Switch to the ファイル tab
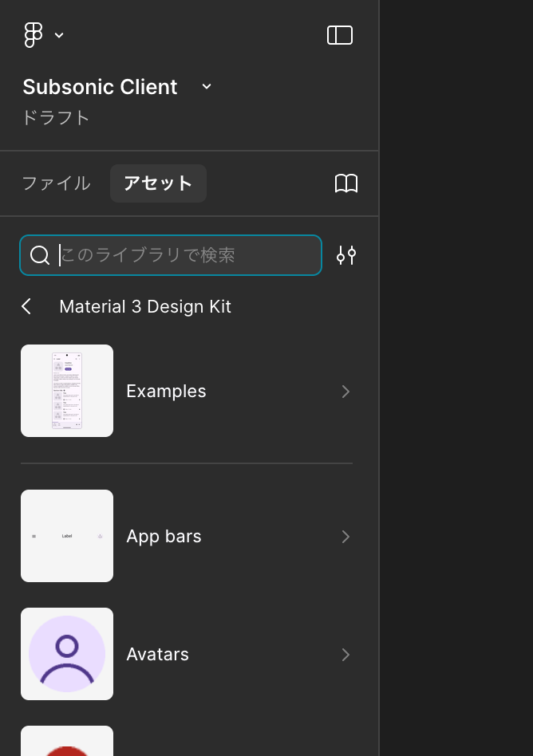 (x=56, y=183)
